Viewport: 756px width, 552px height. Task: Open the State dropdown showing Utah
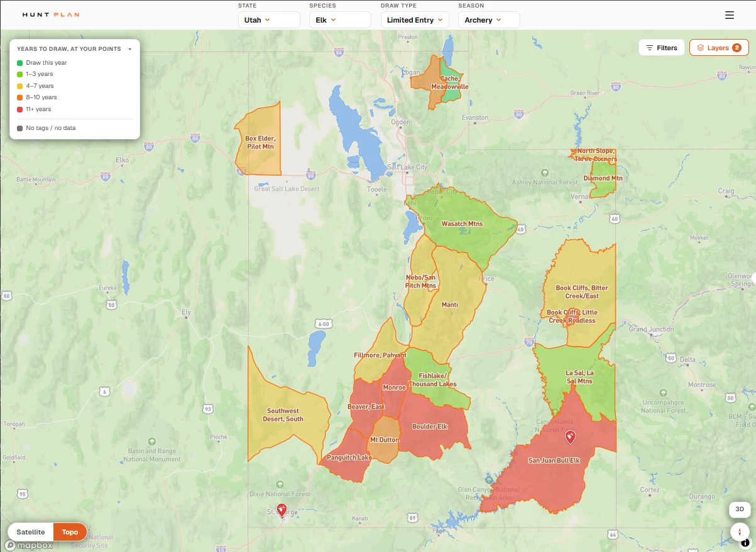click(x=269, y=20)
